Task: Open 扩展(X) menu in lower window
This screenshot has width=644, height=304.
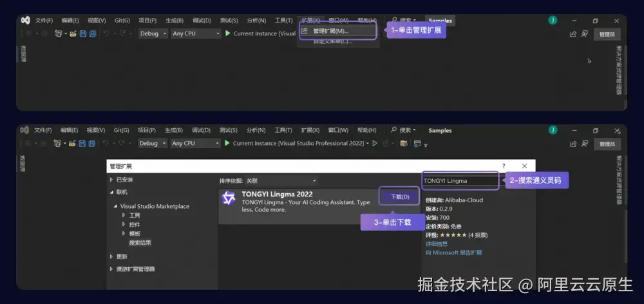Action: (310, 130)
